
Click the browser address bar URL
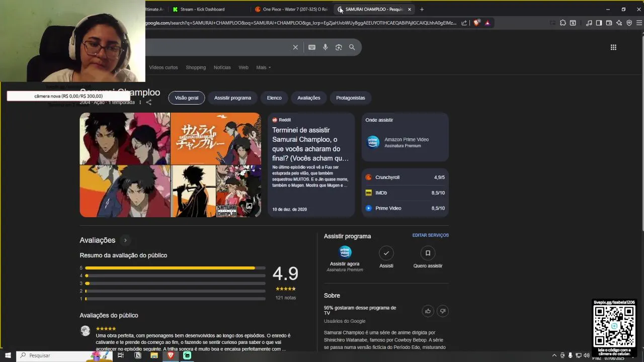point(301,23)
